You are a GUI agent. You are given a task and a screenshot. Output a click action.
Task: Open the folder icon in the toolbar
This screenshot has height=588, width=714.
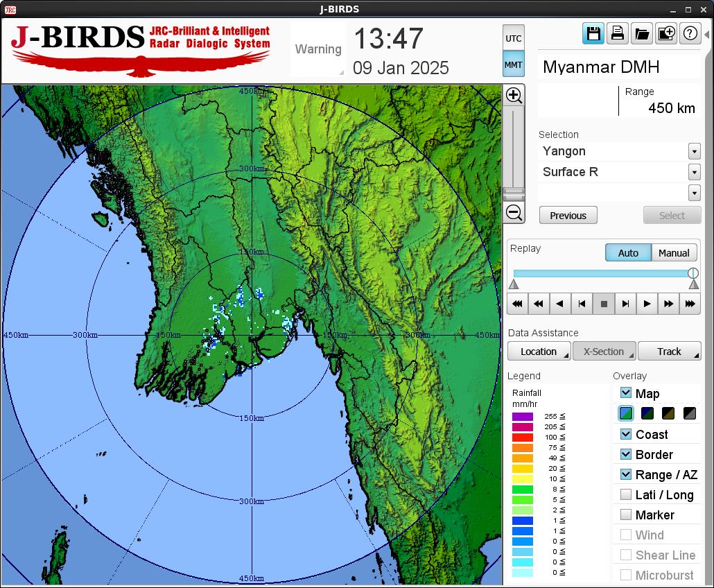642,34
